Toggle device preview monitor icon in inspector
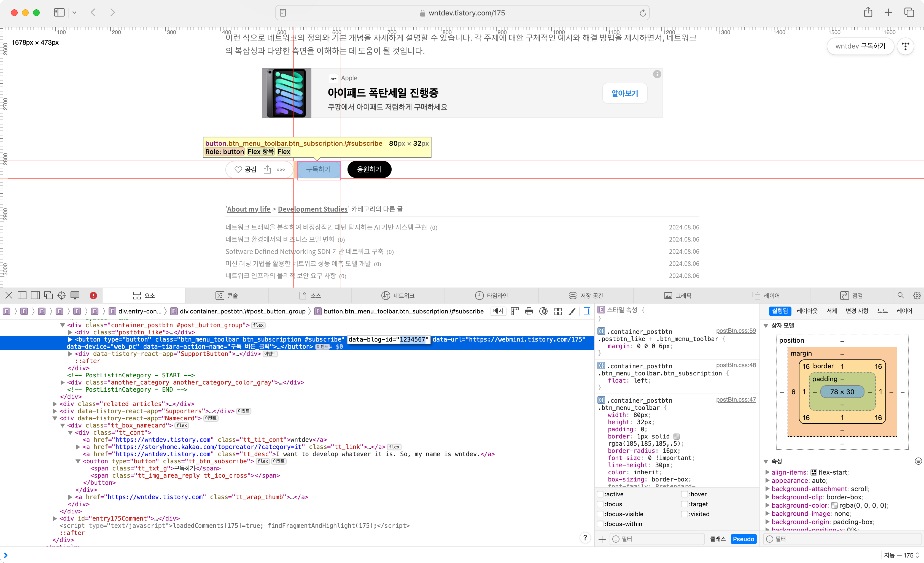Screen dimensions: 924x563 [x=75, y=295]
